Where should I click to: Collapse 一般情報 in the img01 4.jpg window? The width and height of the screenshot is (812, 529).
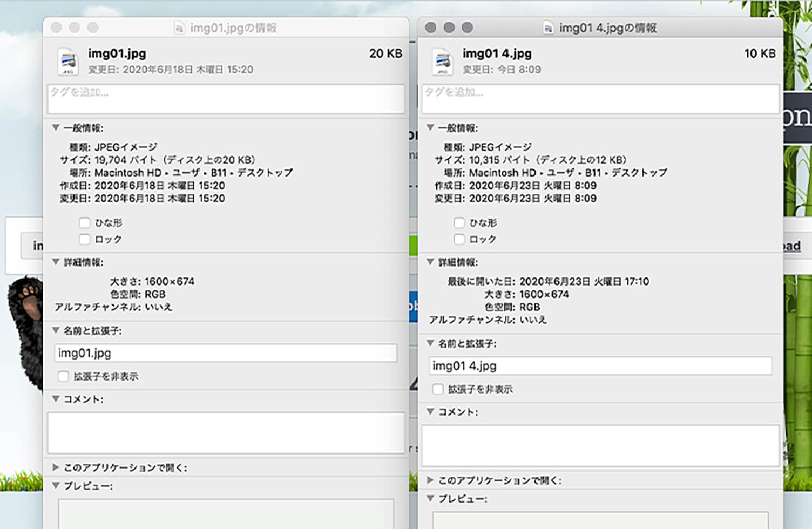click(x=430, y=127)
